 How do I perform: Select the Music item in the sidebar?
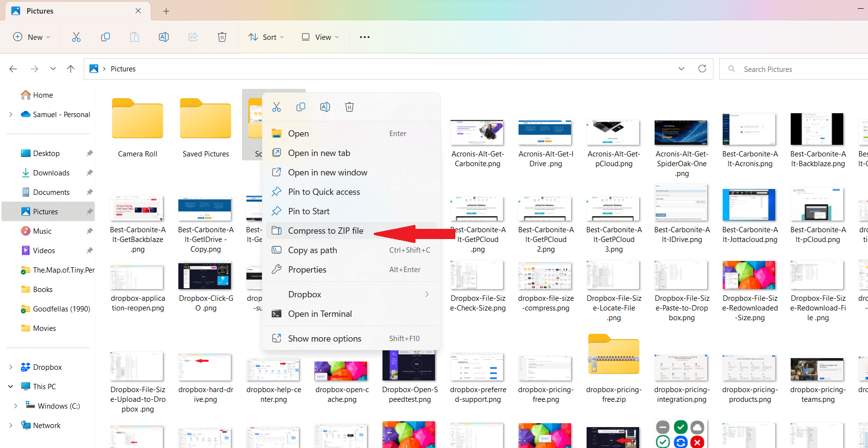[x=42, y=231]
